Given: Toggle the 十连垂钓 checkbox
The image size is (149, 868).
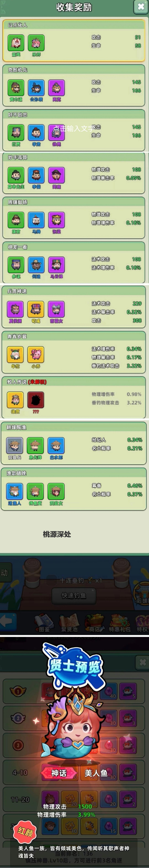Looking at the screenshot, I should coord(51,580).
